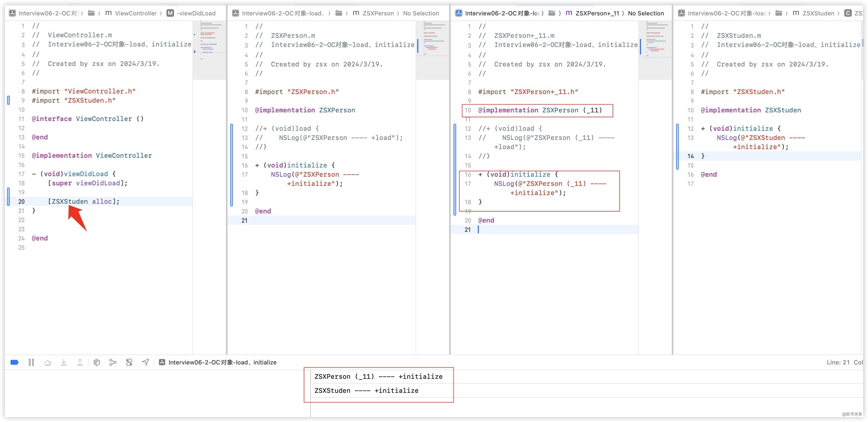Click the Xcode project icon in third jump bar
Screen dimensions: 868x422
tap(459, 13)
